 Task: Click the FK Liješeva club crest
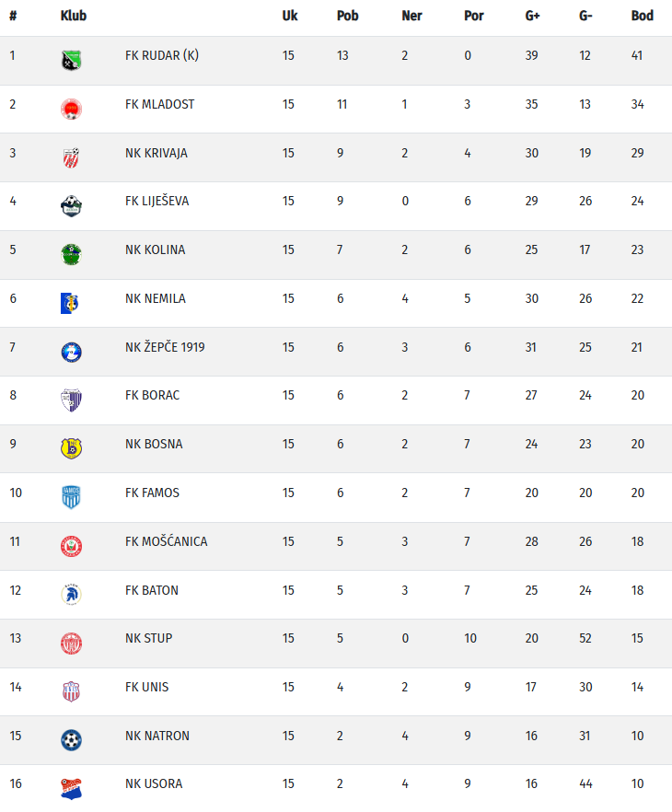[x=71, y=206]
